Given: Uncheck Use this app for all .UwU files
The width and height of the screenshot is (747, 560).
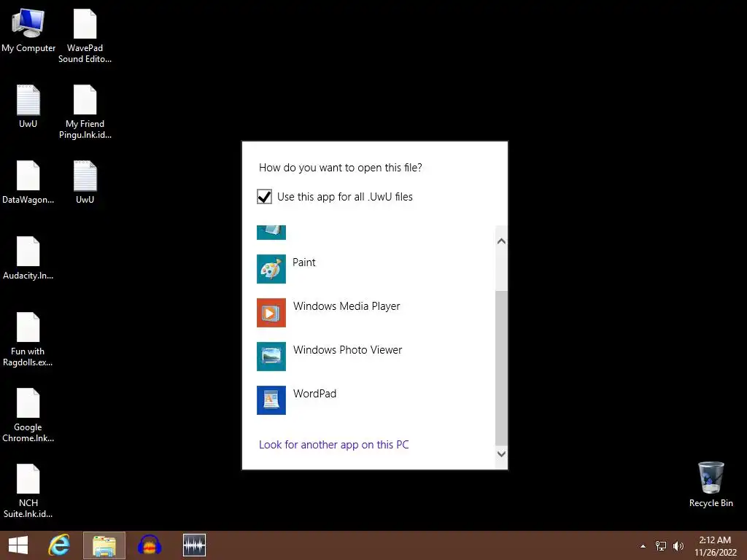Looking at the screenshot, I should tap(264, 197).
